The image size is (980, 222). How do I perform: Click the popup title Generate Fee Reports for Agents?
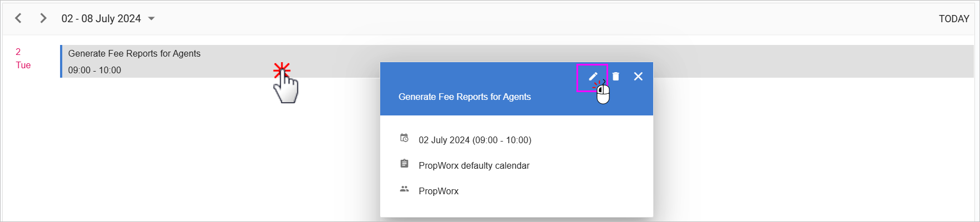[465, 97]
